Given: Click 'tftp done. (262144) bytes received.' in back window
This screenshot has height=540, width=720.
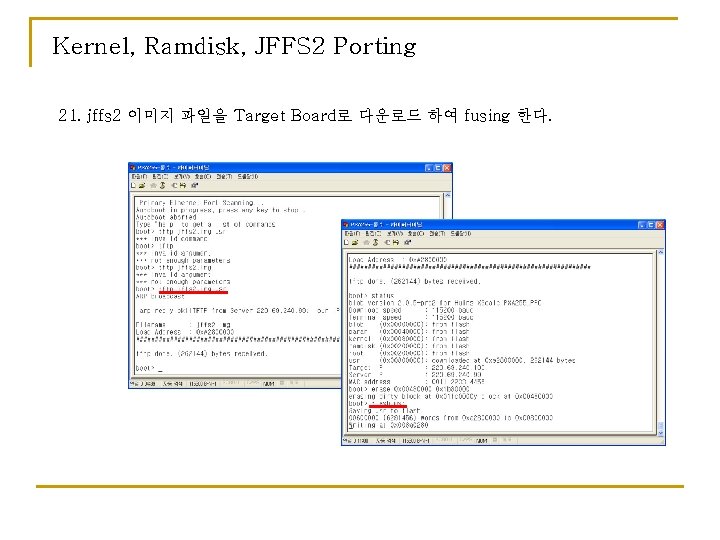Looking at the screenshot, I should click(x=201, y=354).
